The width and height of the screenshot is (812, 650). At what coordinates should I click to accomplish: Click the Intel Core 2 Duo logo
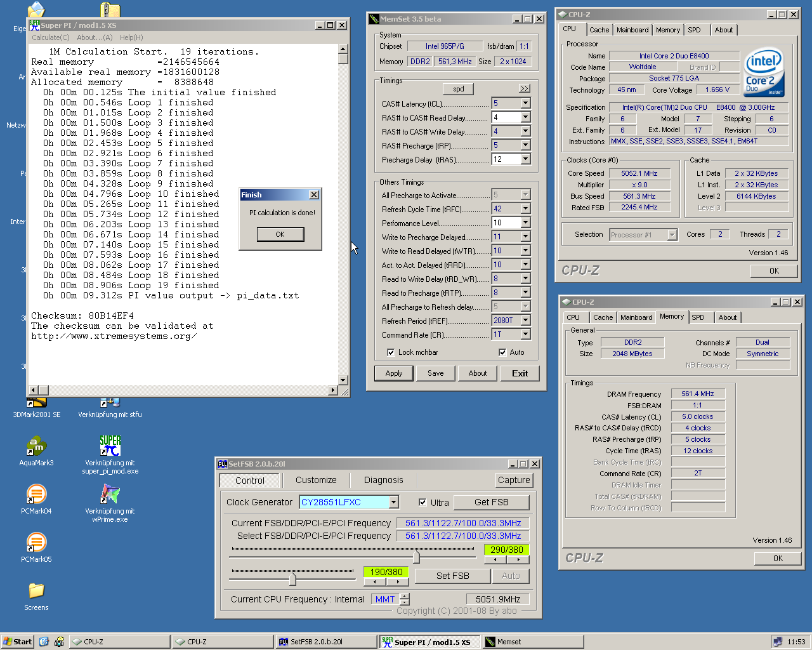click(764, 73)
